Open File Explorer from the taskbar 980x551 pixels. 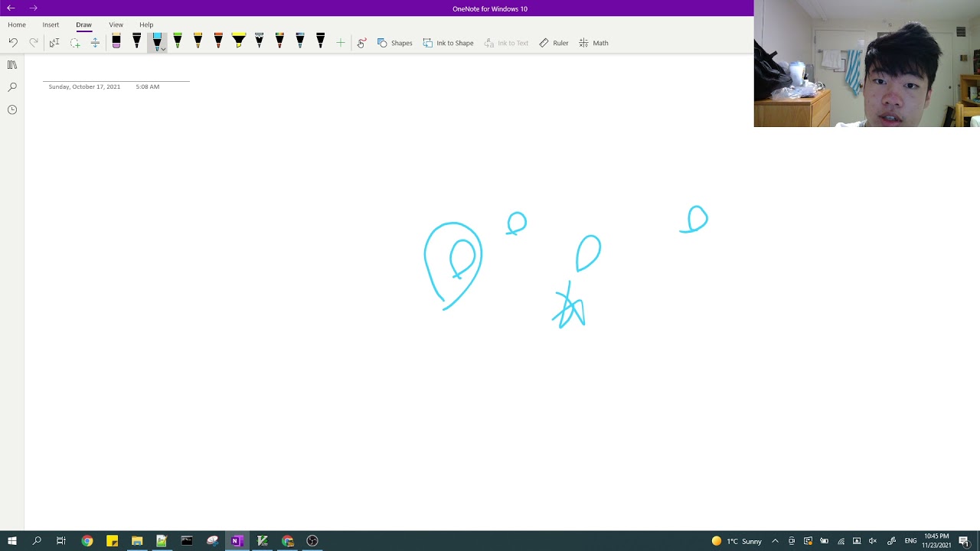137,541
